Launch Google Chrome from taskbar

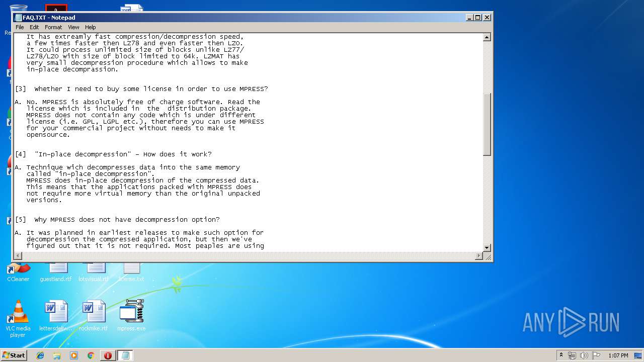[91, 355]
